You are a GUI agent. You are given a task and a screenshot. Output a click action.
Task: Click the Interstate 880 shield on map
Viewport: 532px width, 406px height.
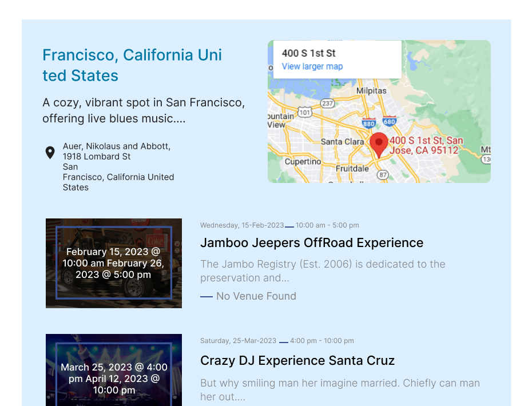tap(369, 123)
